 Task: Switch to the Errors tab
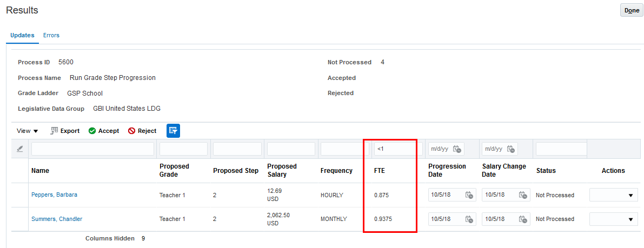(51, 35)
